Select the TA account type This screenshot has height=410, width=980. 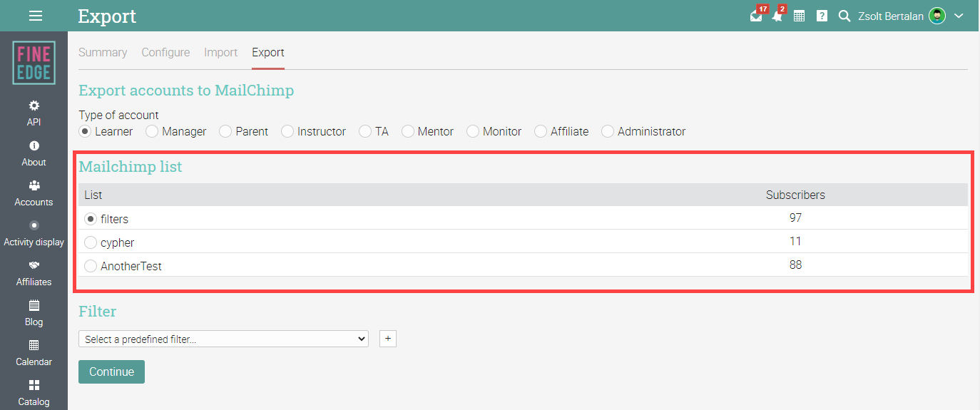click(365, 131)
